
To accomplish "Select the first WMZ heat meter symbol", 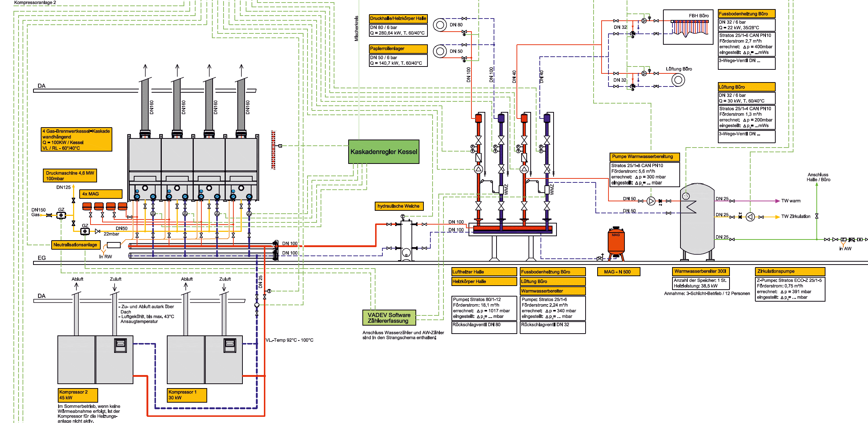I will [501, 189].
